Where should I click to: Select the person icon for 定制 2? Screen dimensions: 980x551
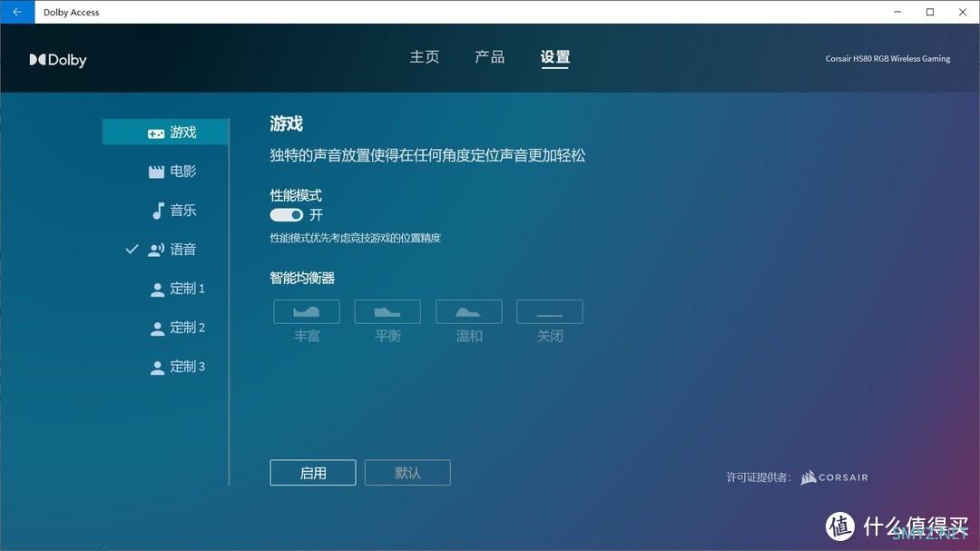pyautogui.click(x=158, y=329)
